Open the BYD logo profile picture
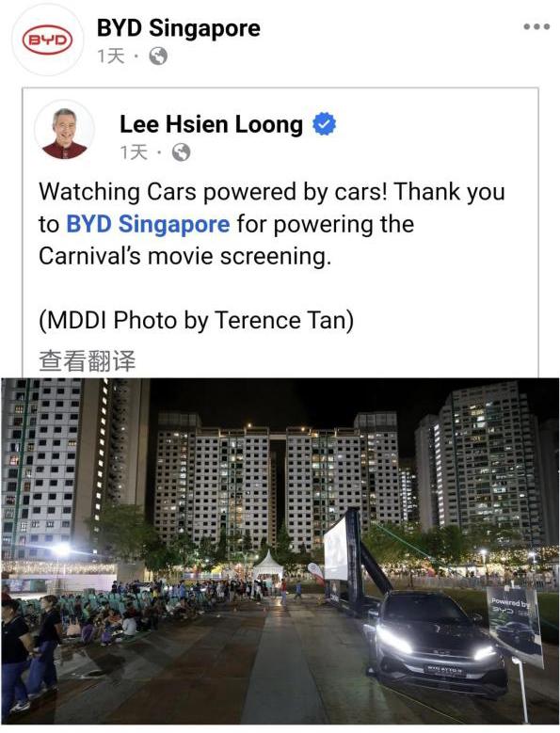Image resolution: width=560 pixels, height=733 pixels. tap(47, 40)
